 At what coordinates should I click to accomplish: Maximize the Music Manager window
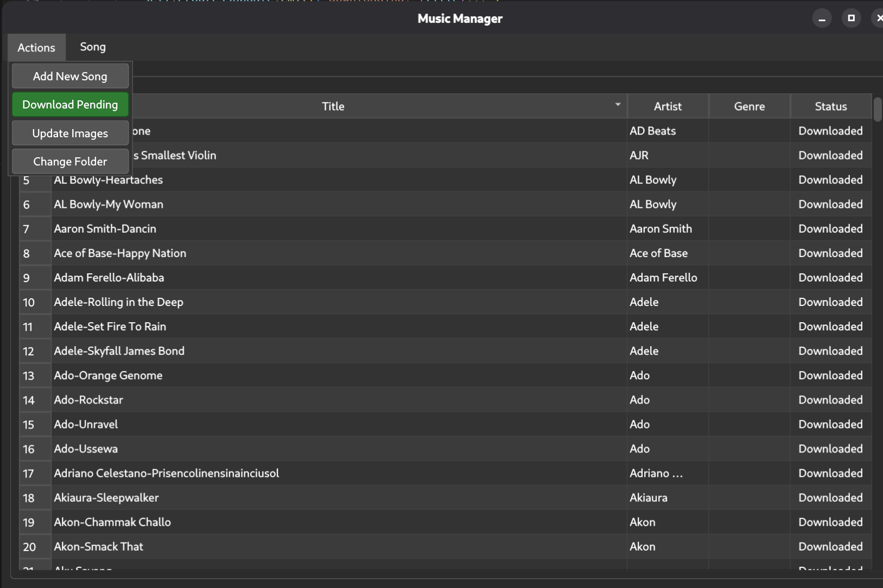click(851, 18)
